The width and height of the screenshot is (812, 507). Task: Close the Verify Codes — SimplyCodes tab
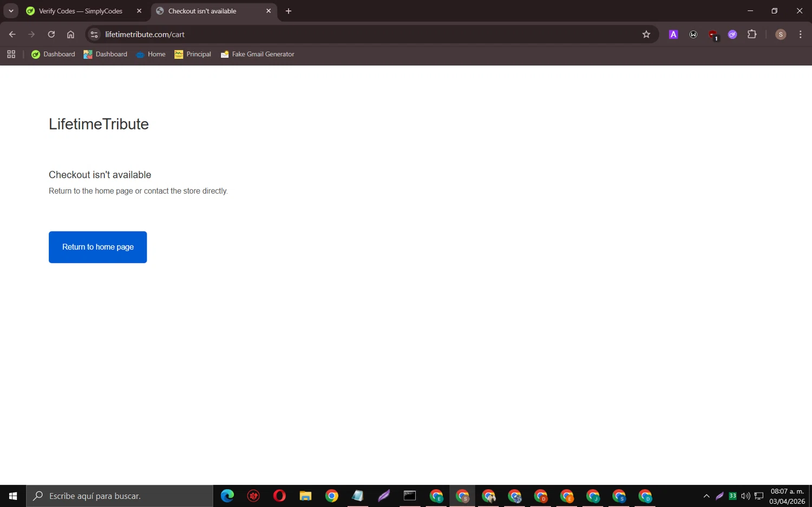[139, 11]
